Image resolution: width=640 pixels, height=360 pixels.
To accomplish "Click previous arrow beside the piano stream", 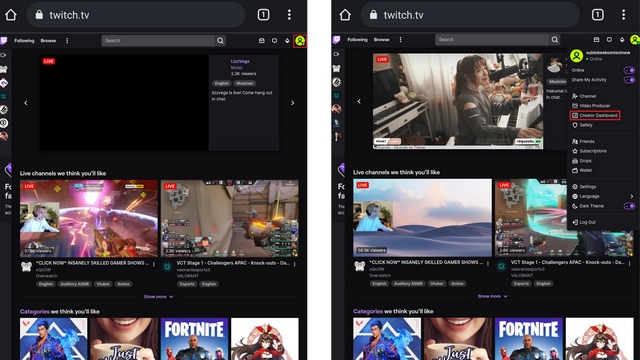I will [x=359, y=101].
